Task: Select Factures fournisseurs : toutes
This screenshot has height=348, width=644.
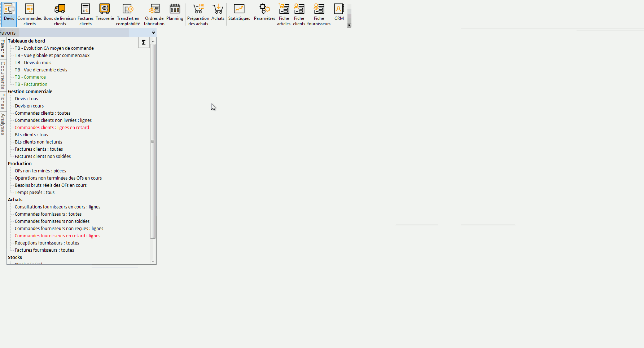Action: (x=44, y=250)
